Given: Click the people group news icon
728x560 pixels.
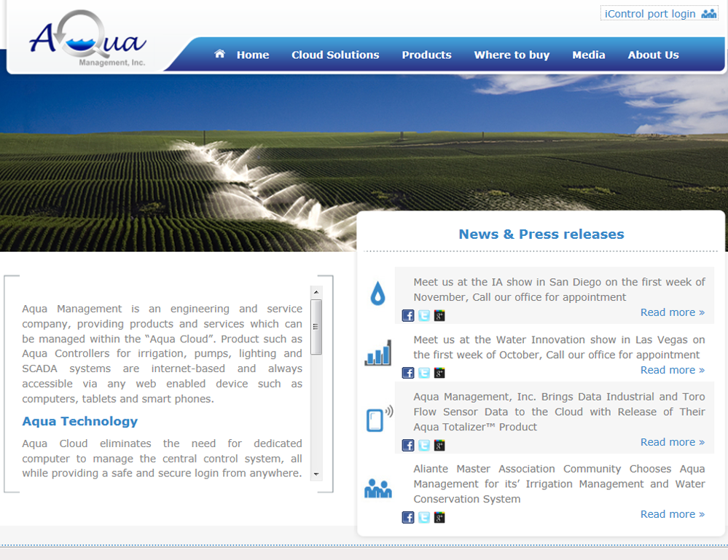Looking at the screenshot, I should click(378, 488).
